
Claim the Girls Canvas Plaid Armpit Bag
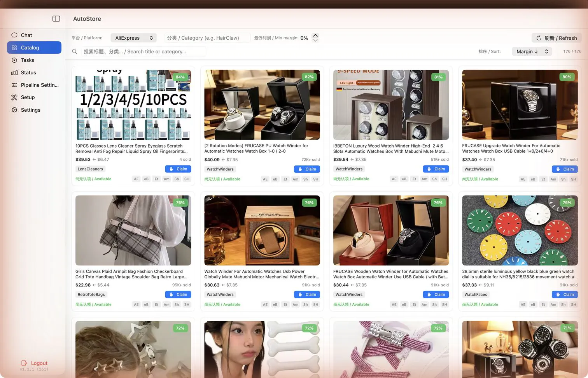click(x=178, y=294)
